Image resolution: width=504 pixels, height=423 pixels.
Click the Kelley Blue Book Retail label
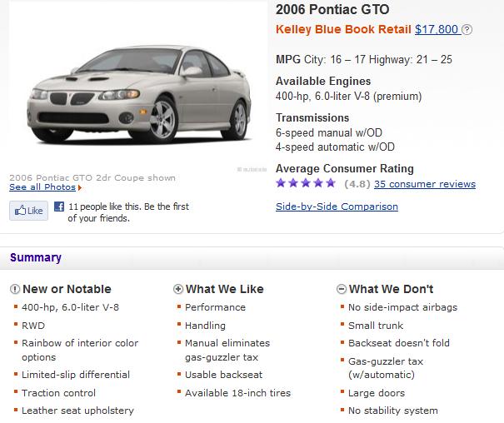pyautogui.click(x=343, y=29)
